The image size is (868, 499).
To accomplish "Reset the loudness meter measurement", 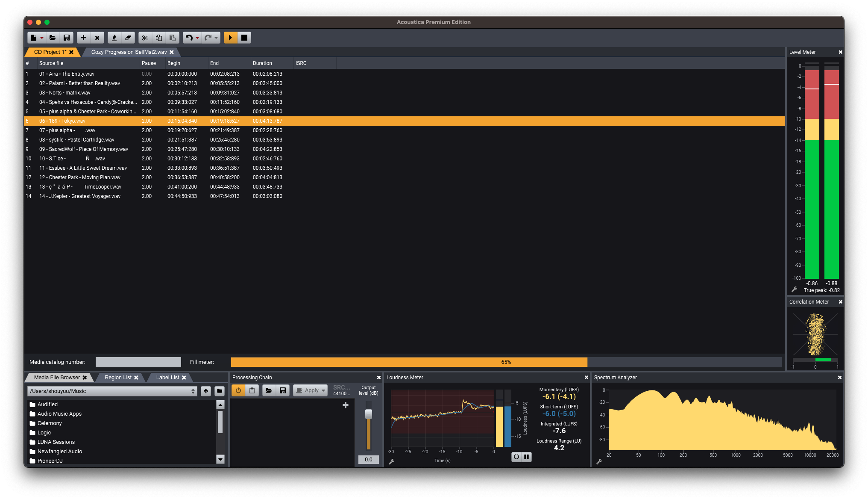I will click(516, 457).
